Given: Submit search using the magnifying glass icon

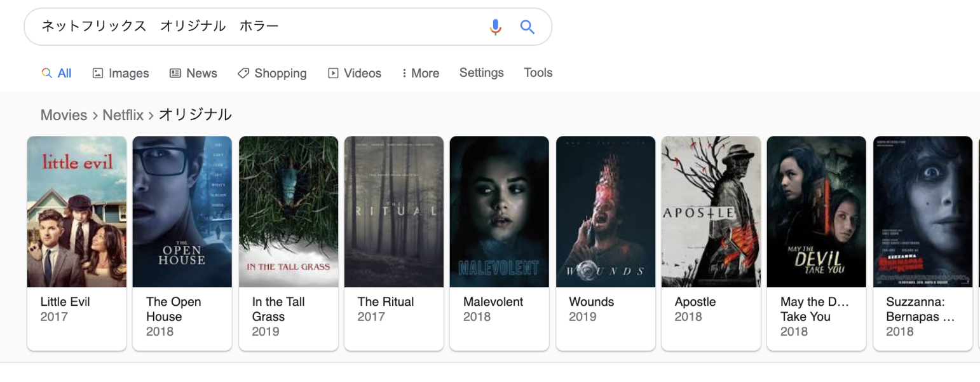Looking at the screenshot, I should point(527,27).
